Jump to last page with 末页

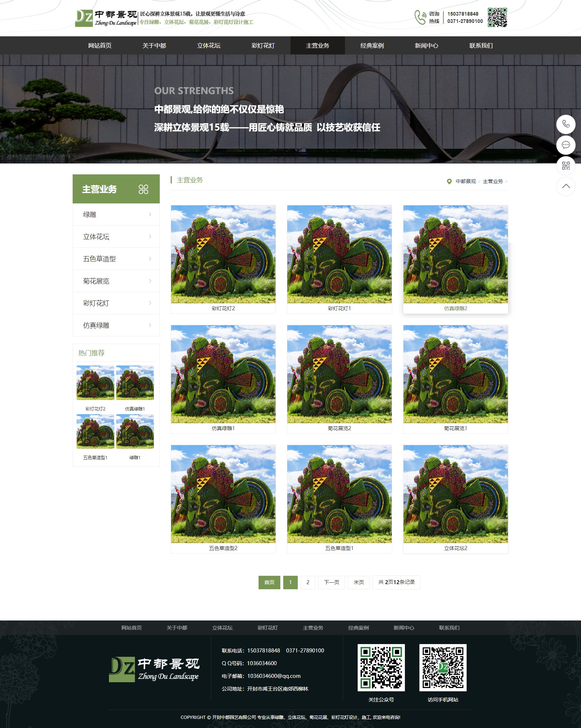click(x=359, y=582)
